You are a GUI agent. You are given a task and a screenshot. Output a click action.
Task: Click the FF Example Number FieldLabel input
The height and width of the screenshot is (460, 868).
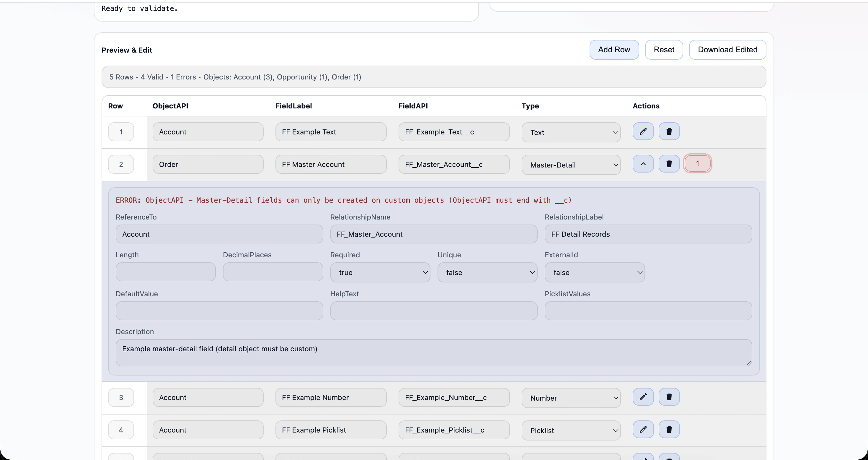[x=331, y=397]
